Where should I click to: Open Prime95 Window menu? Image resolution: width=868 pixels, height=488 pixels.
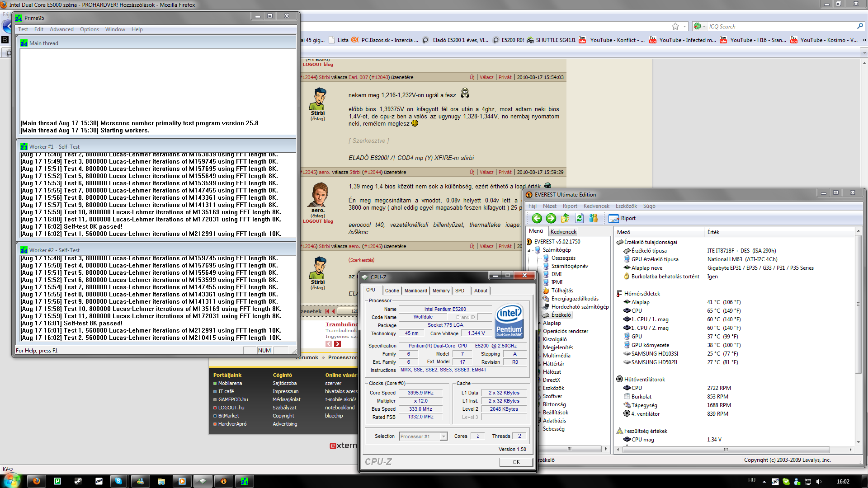pos(115,29)
